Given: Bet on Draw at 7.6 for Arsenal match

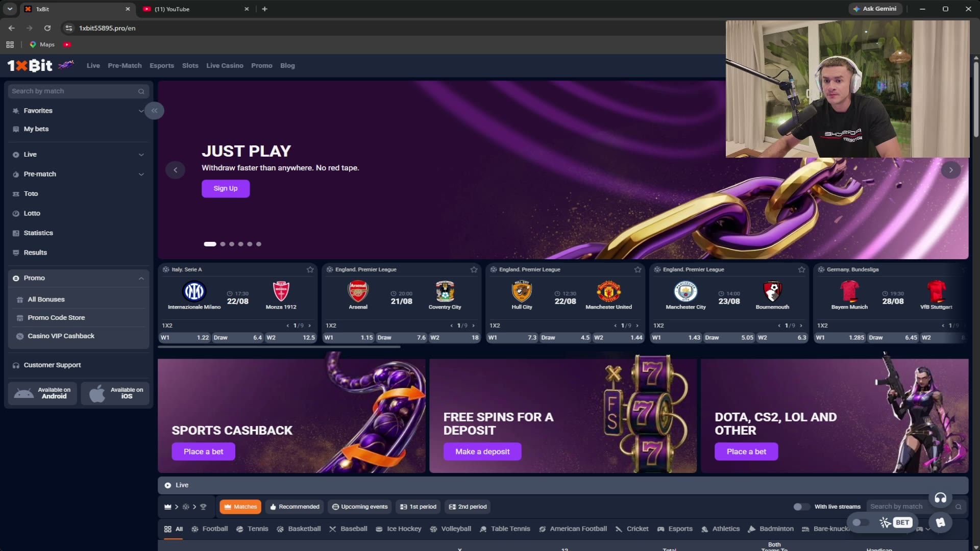Looking at the screenshot, I should (x=401, y=337).
